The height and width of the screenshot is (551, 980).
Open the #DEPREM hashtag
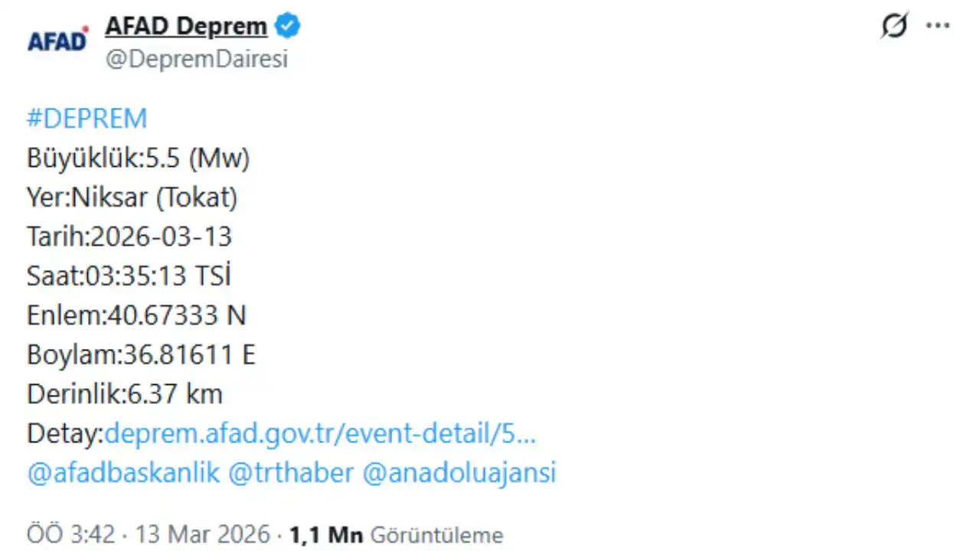[x=87, y=119]
